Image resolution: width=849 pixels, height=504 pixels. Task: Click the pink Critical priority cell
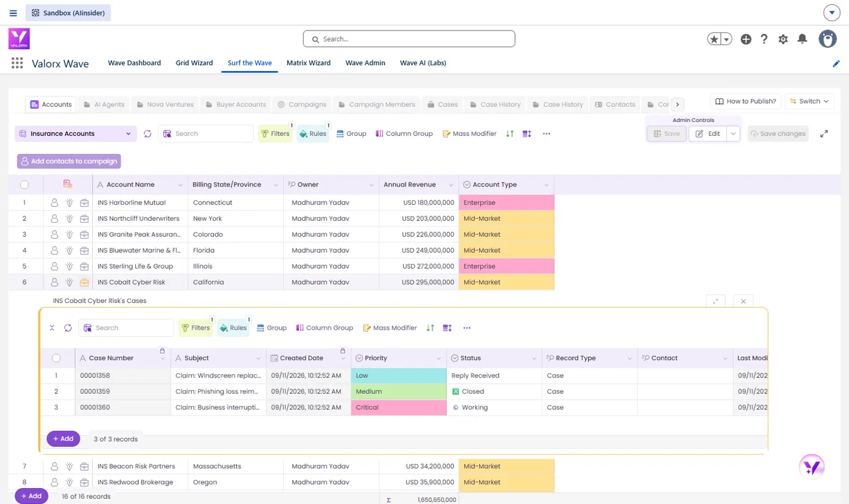coord(399,408)
